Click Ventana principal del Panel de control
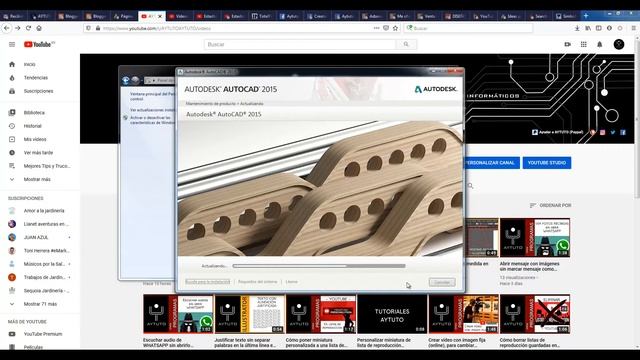Image resolution: width=640 pixels, height=360 pixels. [153, 96]
